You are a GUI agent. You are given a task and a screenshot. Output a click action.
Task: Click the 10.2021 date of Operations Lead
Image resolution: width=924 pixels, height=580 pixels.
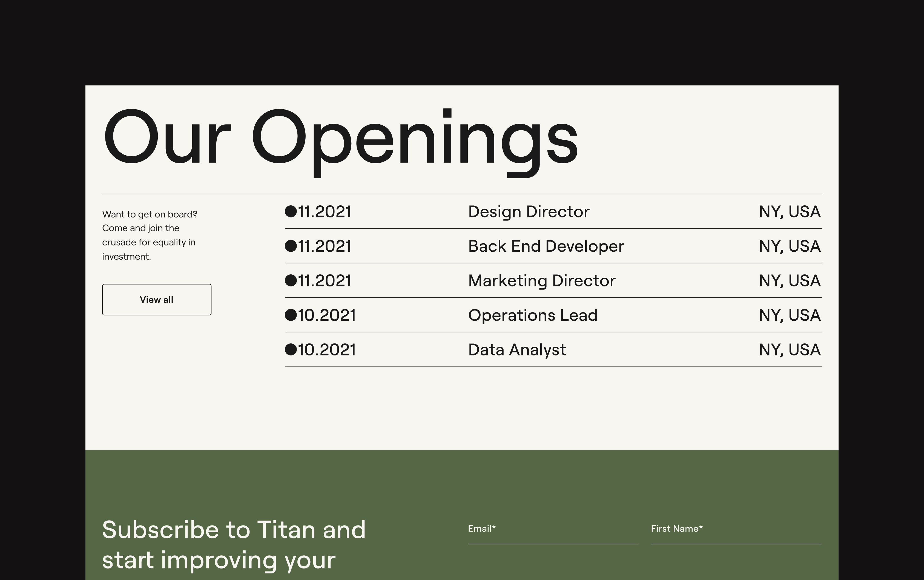[326, 315]
